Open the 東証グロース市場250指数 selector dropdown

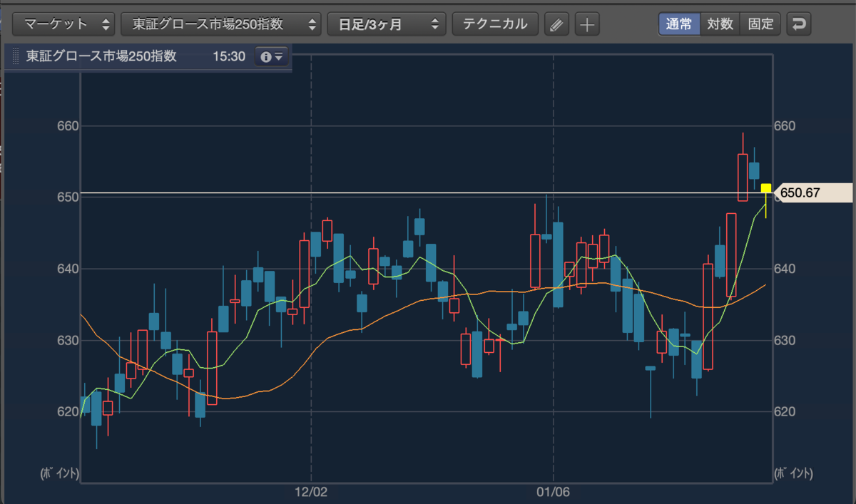[x=221, y=24]
